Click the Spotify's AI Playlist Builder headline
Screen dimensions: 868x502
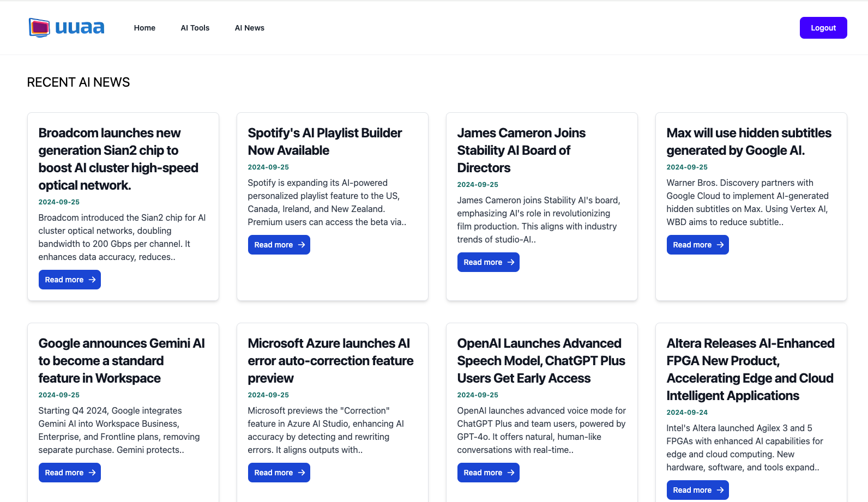tap(325, 142)
